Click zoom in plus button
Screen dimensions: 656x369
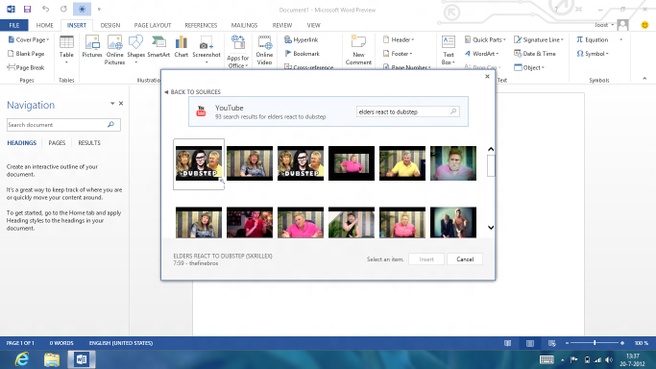[x=622, y=343]
